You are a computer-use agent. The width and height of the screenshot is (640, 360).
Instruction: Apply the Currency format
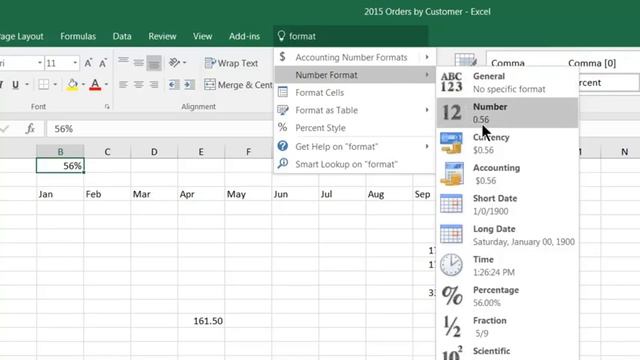507,143
